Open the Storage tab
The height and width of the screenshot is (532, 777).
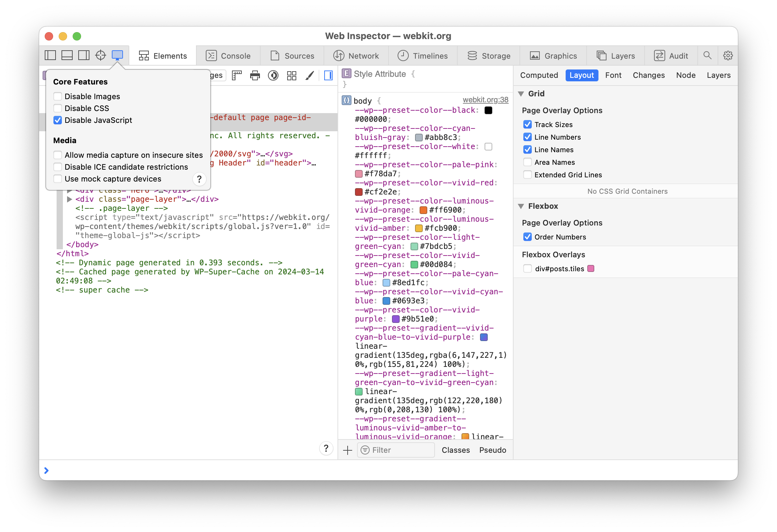[489, 56]
